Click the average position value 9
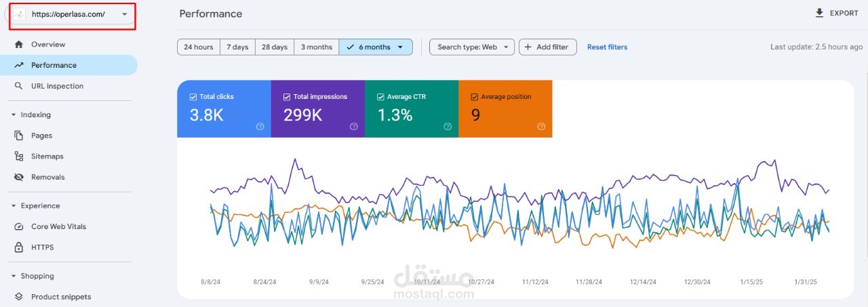This screenshot has width=868, height=307. pyautogui.click(x=475, y=115)
